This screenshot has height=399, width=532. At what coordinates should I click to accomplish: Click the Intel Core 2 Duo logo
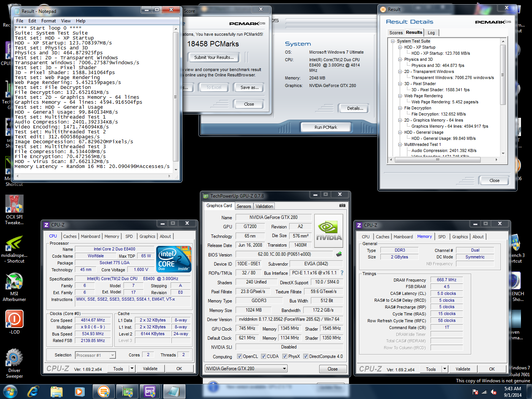tap(174, 259)
